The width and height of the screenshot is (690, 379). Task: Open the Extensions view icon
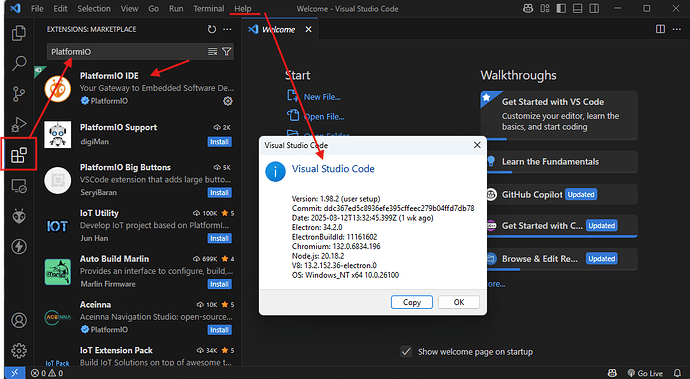[19, 155]
